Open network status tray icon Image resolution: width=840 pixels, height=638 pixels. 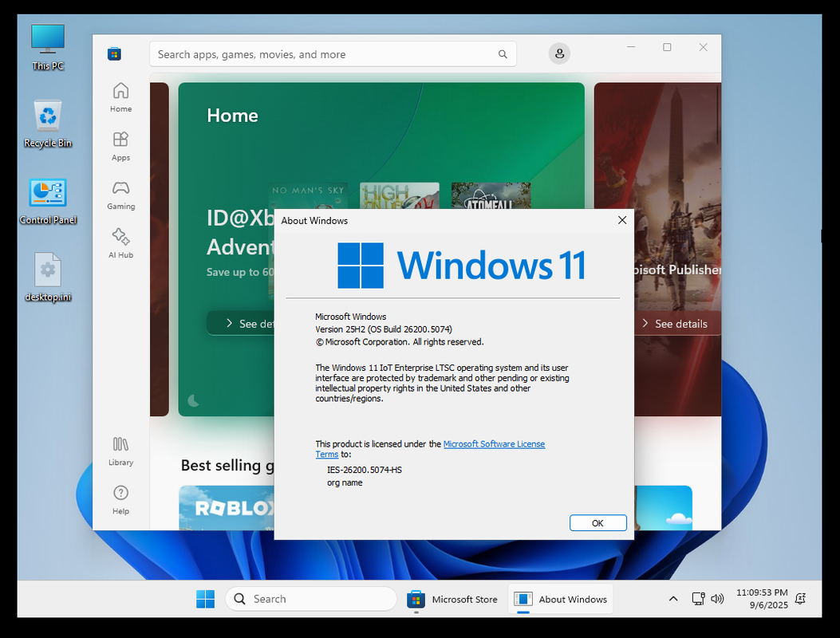pos(698,599)
